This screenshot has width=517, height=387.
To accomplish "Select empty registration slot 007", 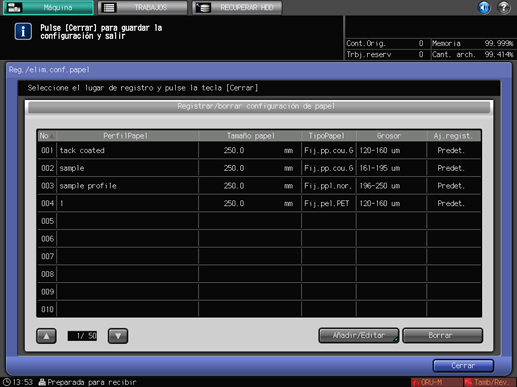I will [259, 256].
